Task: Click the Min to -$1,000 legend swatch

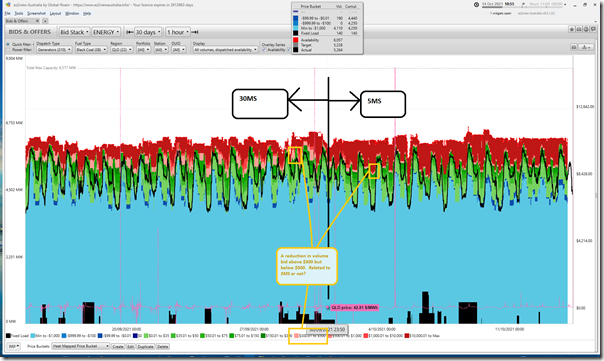Action: pos(33,336)
